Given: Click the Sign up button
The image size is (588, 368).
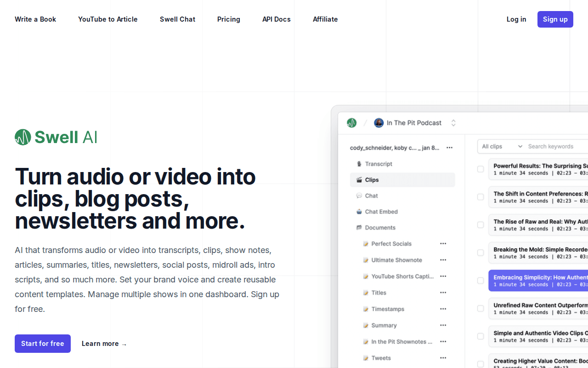Looking at the screenshot, I should (x=555, y=19).
